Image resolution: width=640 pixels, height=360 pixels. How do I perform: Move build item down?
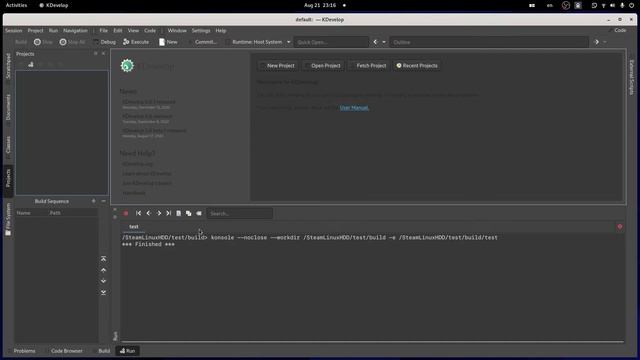coord(104,281)
